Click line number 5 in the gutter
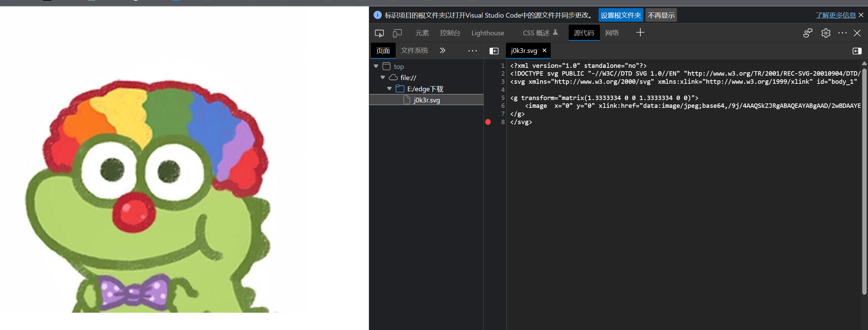 (x=503, y=98)
